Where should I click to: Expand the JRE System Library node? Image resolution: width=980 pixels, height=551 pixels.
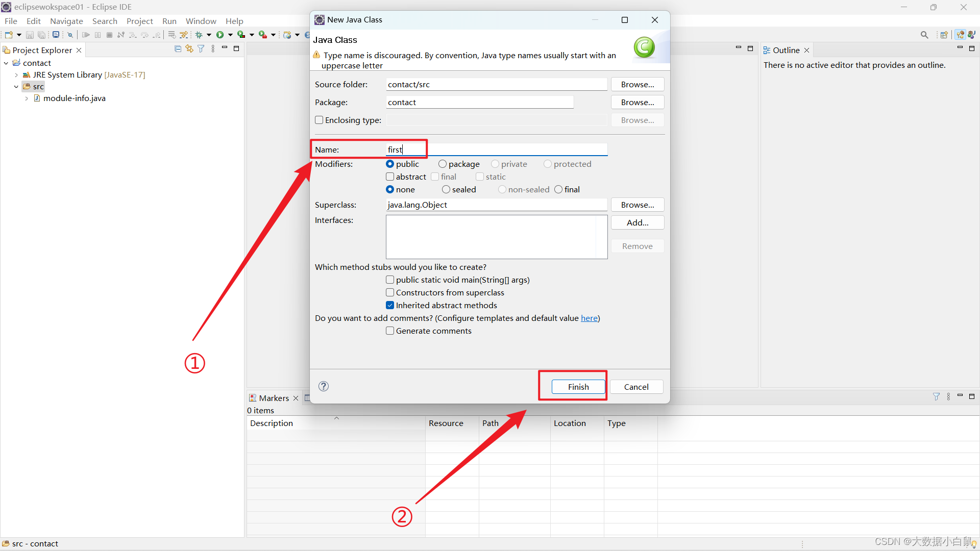pos(16,75)
